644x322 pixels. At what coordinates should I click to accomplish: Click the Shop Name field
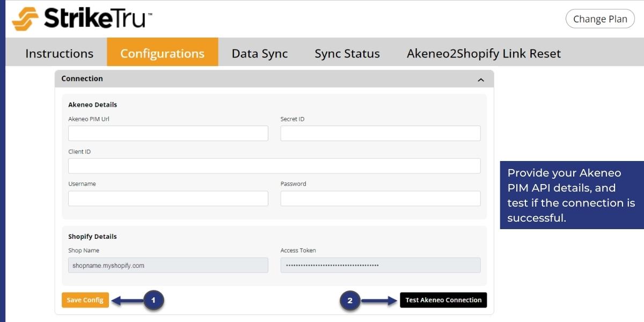168,265
